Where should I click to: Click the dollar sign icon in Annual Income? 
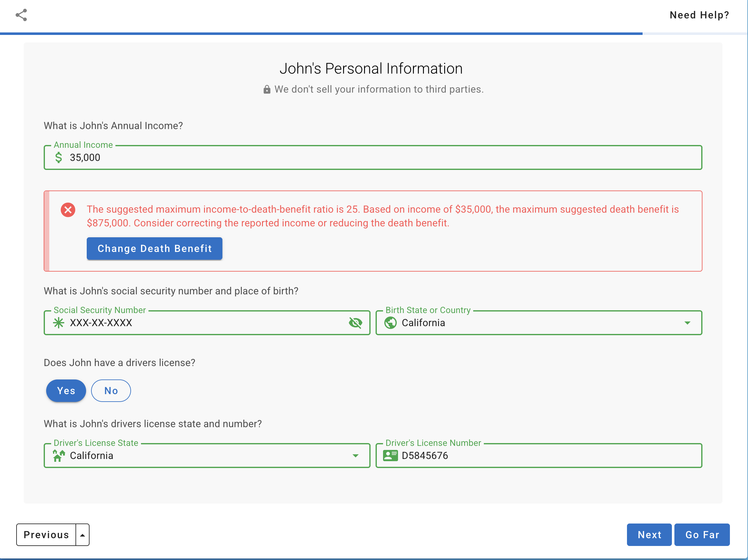tap(59, 157)
